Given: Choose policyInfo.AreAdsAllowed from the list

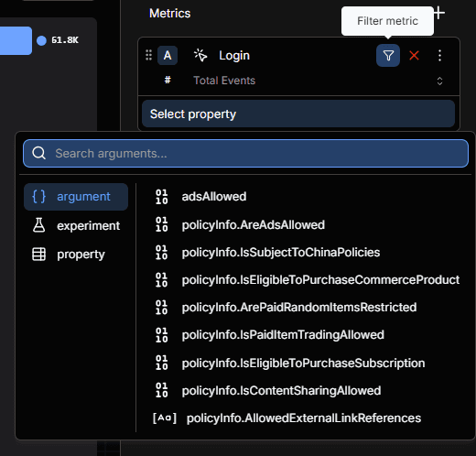Looking at the screenshot, I should 254,225.
